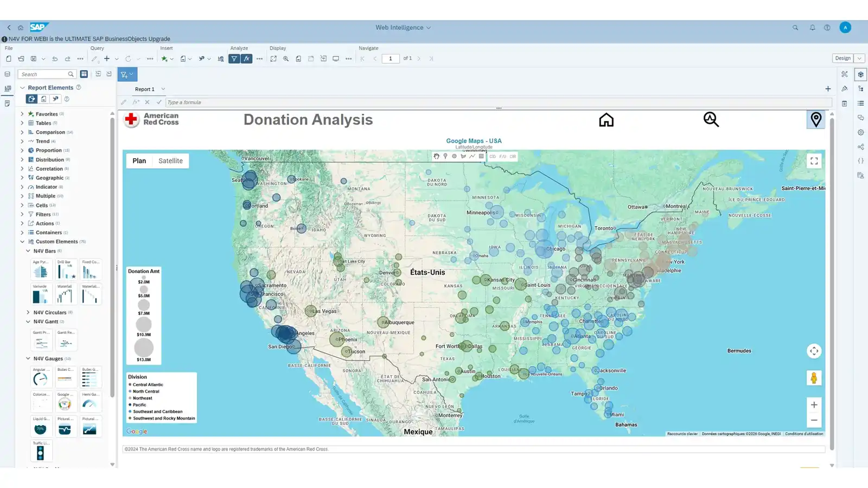Expand the Geographic elements category
This screenshot has width=868, height=488.
click(22, 178)
